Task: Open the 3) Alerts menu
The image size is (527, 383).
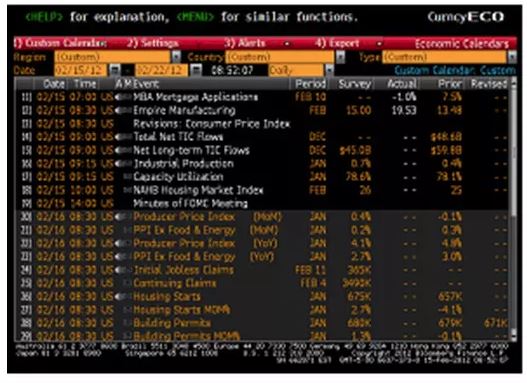Action: tap(245, 43)
